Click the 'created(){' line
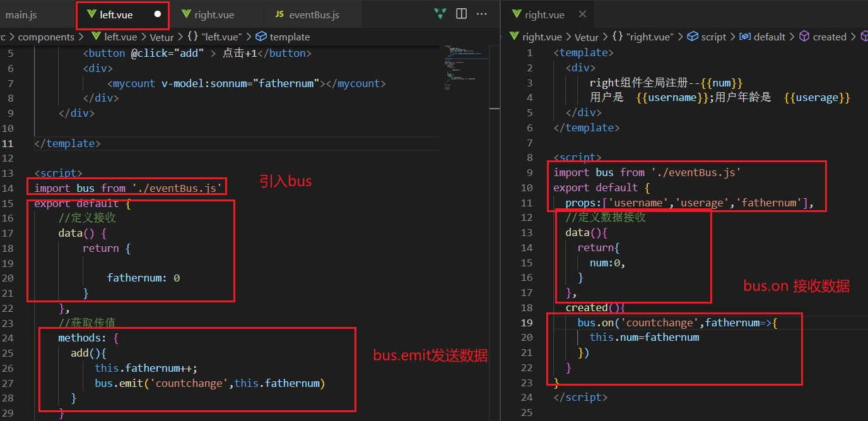 click(x=595, y=307)
